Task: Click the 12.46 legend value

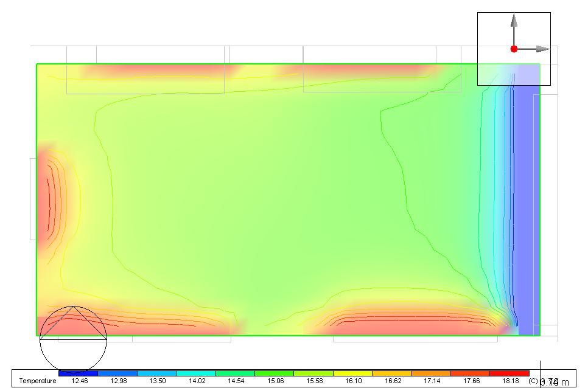Action: (80, 381)
